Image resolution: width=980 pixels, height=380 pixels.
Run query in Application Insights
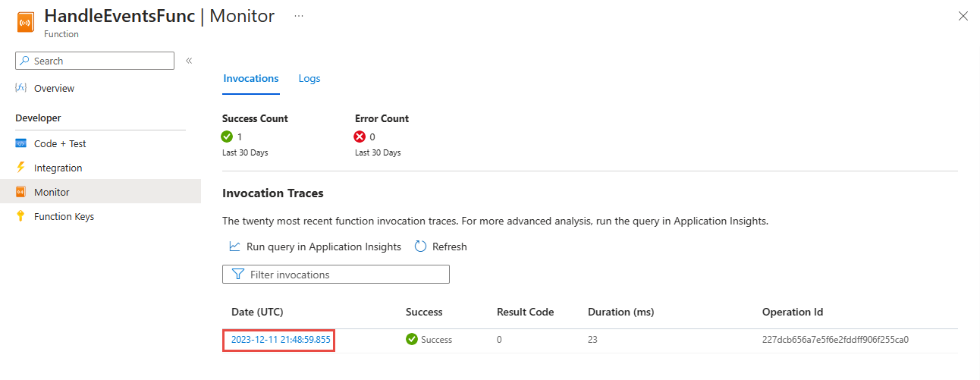pos(323,247)
